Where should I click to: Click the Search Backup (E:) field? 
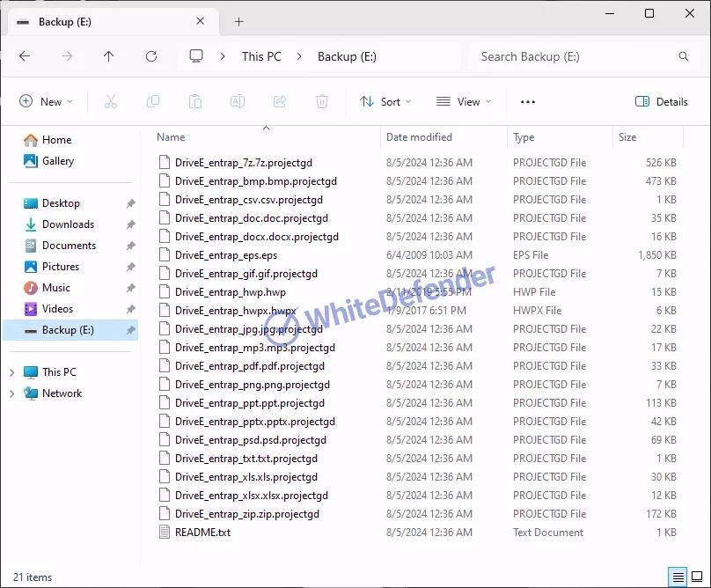pyautogui.click(x=576, y=56)
